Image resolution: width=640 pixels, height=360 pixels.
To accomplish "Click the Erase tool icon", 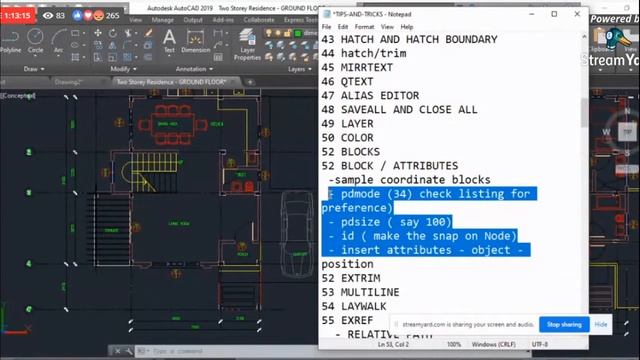I will (x=148, y=33).
